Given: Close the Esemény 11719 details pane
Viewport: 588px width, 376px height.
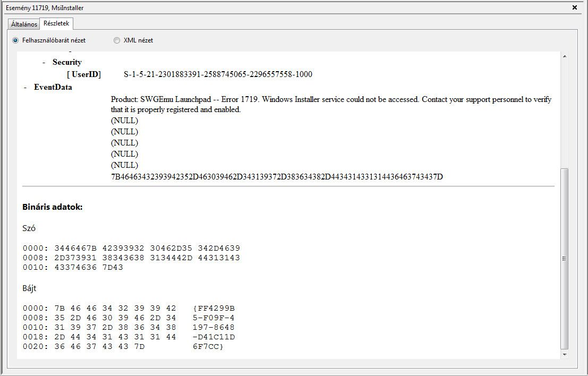Looking at the screenshot, I should pos(575,7).
